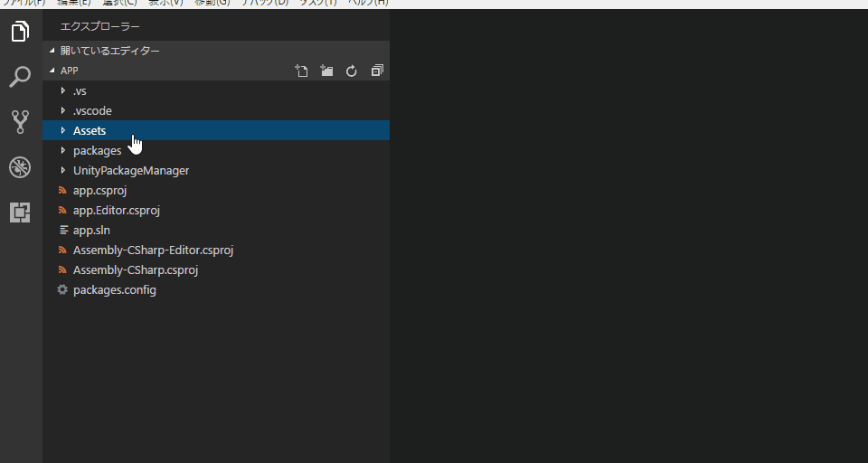
Task: Collapse the 開いているエディター section
Action: [216, 51]
